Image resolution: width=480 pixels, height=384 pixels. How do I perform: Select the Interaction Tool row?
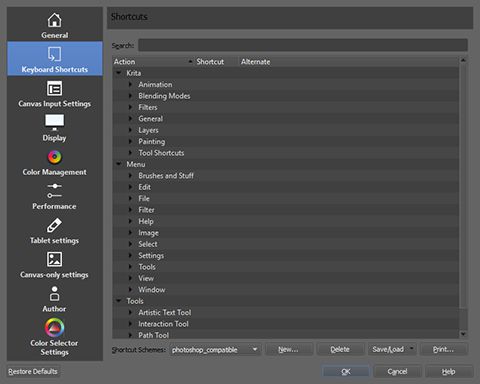point(286,324)
